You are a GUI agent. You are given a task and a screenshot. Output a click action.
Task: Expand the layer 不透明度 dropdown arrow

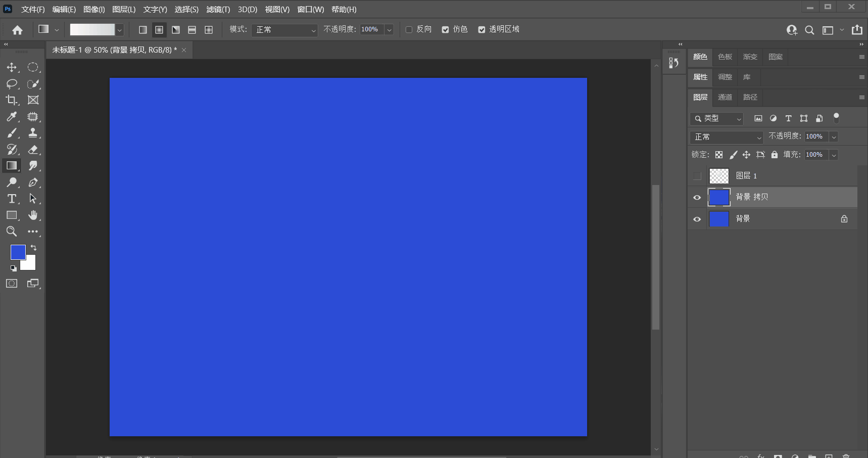(x=834, y=136)
